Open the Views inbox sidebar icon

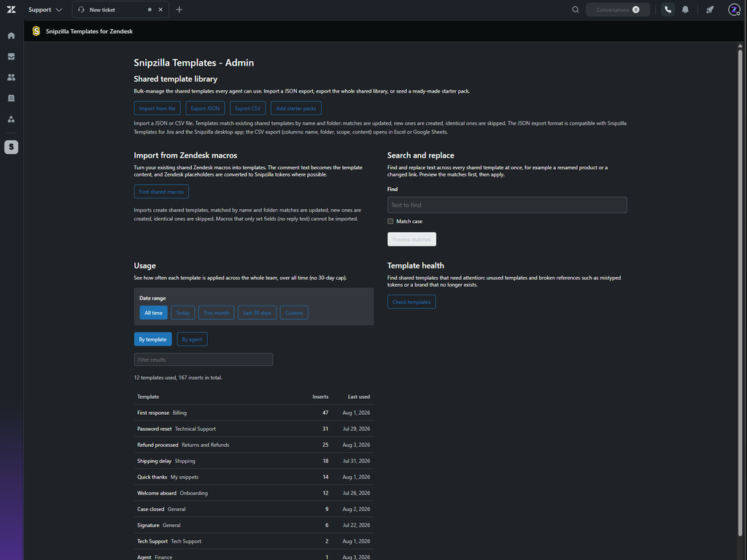pos(11,57)
